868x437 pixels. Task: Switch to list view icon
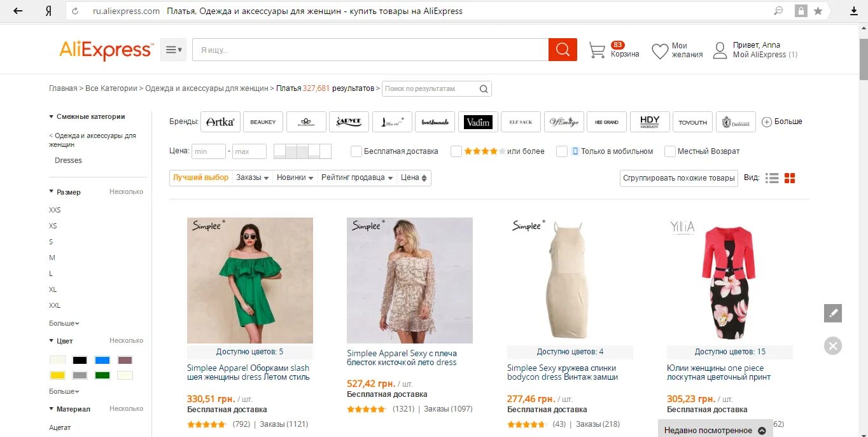(x=772, y=178)
